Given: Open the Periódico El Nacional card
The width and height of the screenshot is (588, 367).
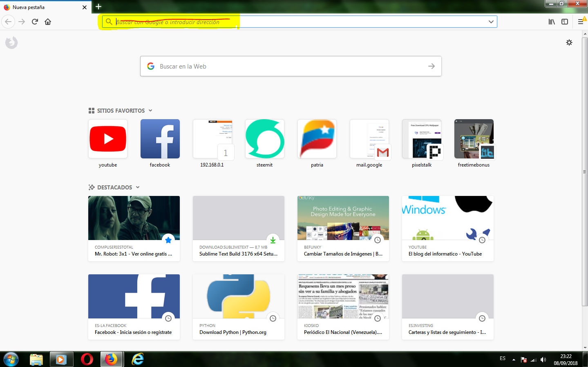Looking at the screenshot, I should (x=343, y=307).
